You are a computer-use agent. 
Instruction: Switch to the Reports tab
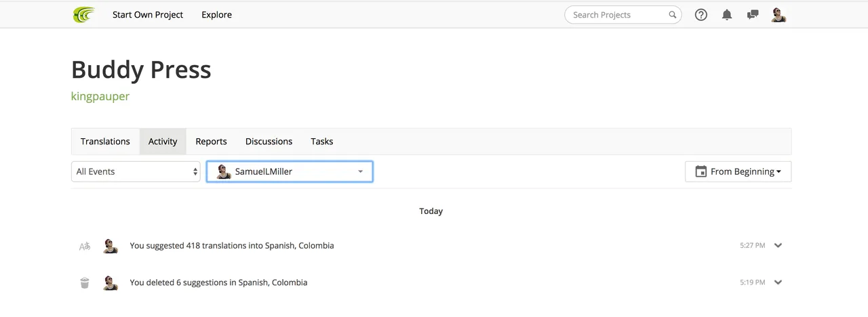point(211,142)
